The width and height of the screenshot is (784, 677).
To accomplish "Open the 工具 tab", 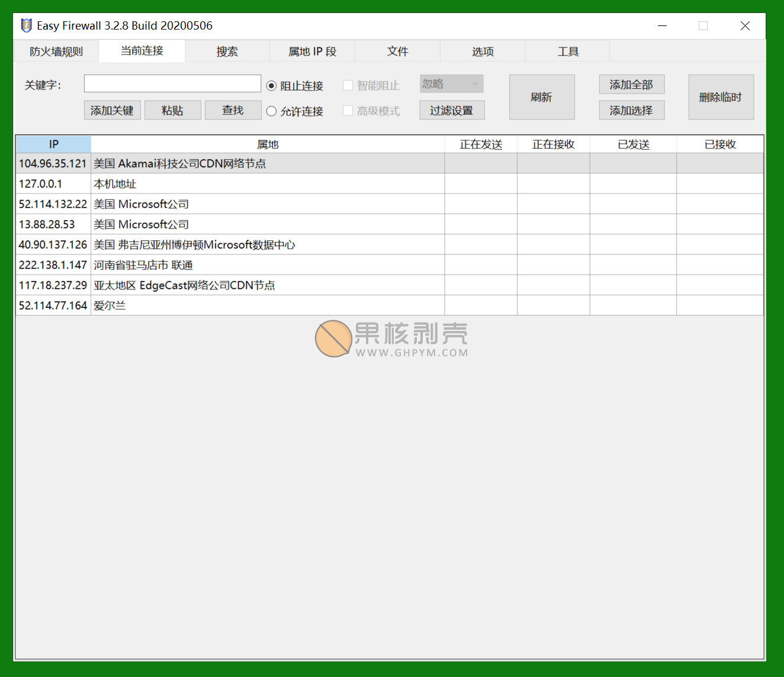I will (568, 51).
